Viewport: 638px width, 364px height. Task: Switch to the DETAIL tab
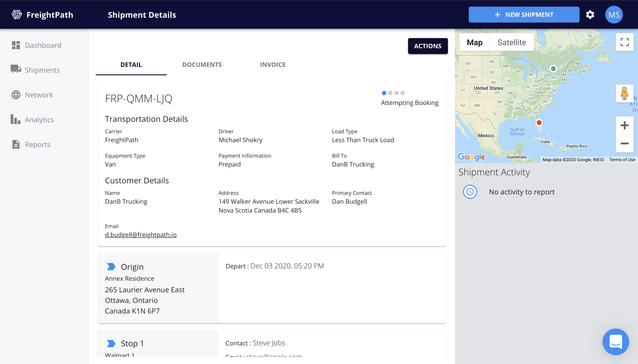point(131,65)
